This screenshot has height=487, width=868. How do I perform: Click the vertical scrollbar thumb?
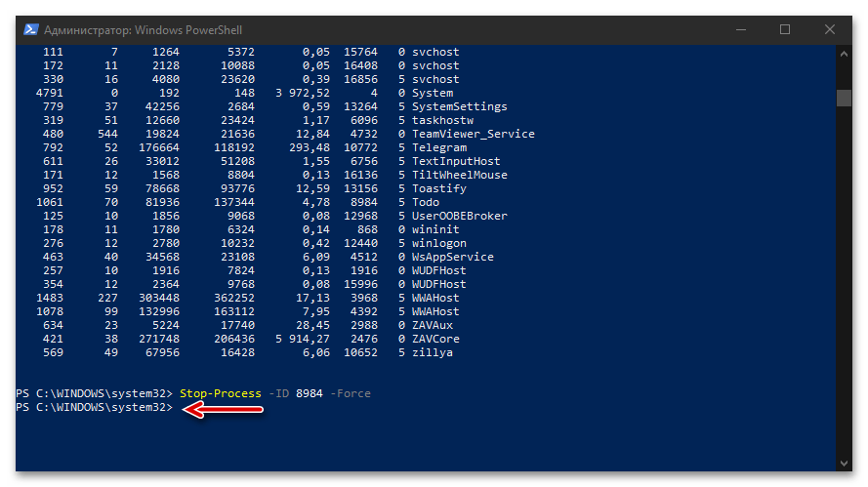click(844, 97)
